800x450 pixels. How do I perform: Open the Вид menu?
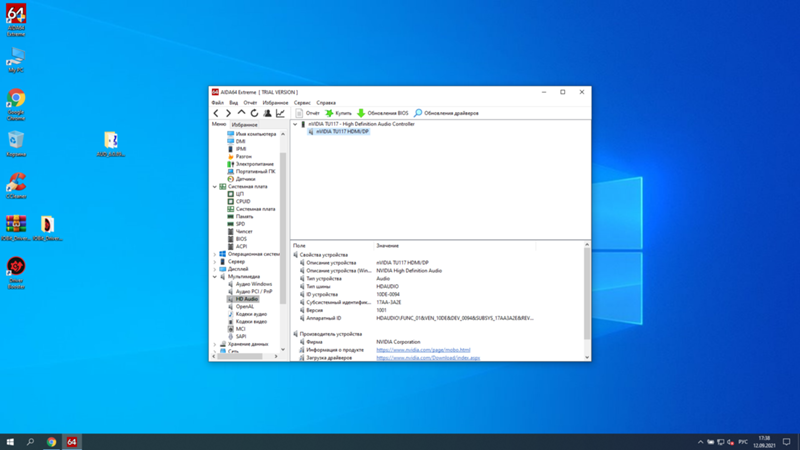234,103
